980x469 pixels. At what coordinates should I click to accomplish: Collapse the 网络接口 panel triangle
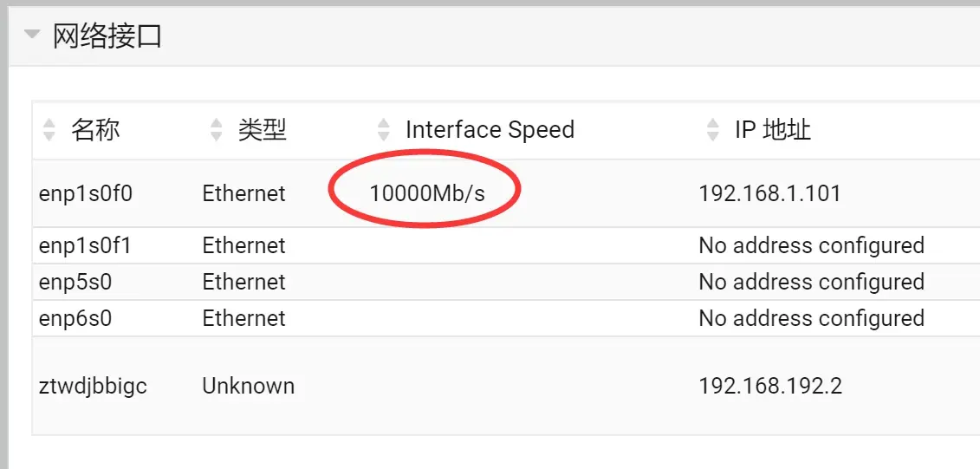point(32,36)
